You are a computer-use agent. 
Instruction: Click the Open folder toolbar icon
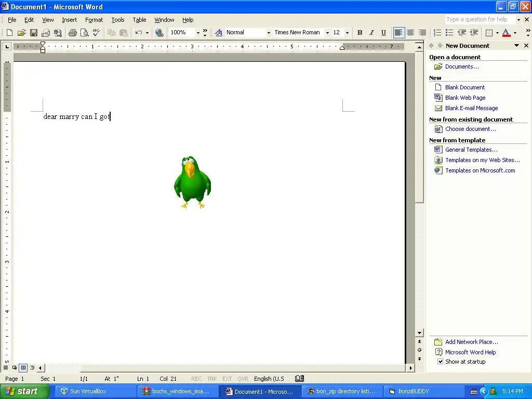tap(21, 33)
